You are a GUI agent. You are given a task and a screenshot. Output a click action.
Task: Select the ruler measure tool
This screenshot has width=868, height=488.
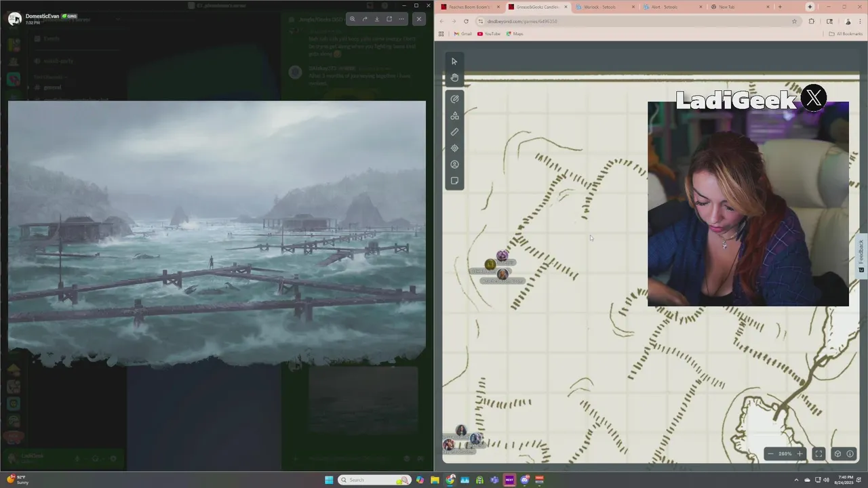coord(454,132)
